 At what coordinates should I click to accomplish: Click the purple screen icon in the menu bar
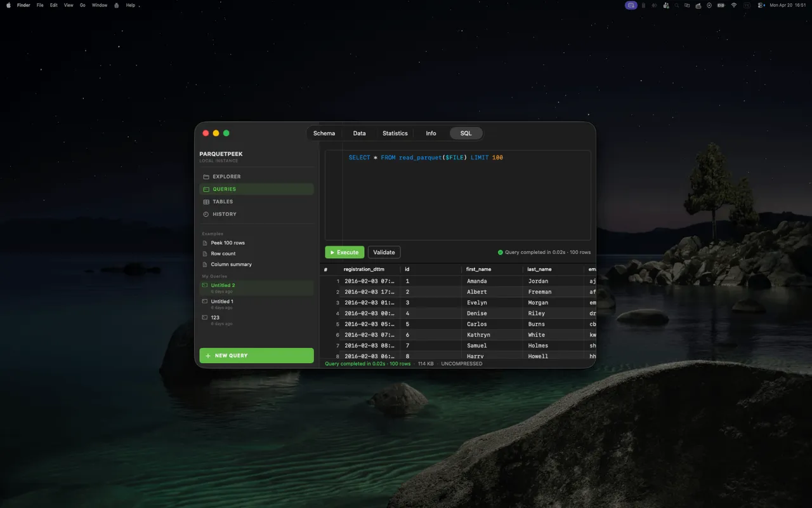point(631,5)
